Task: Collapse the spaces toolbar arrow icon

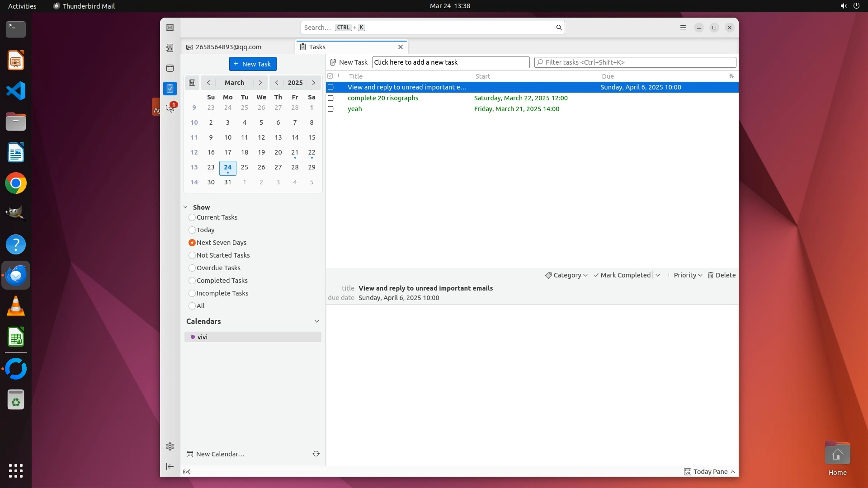Action: [x=170, y=466]
